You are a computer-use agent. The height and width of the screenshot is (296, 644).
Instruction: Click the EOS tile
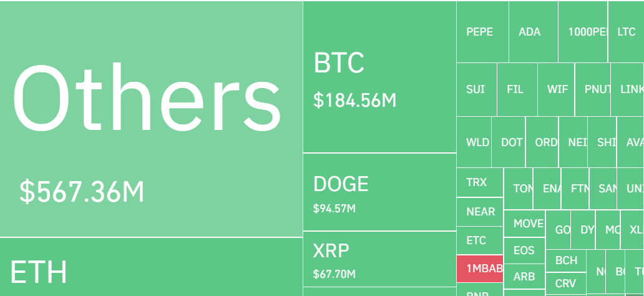point(524,250)
